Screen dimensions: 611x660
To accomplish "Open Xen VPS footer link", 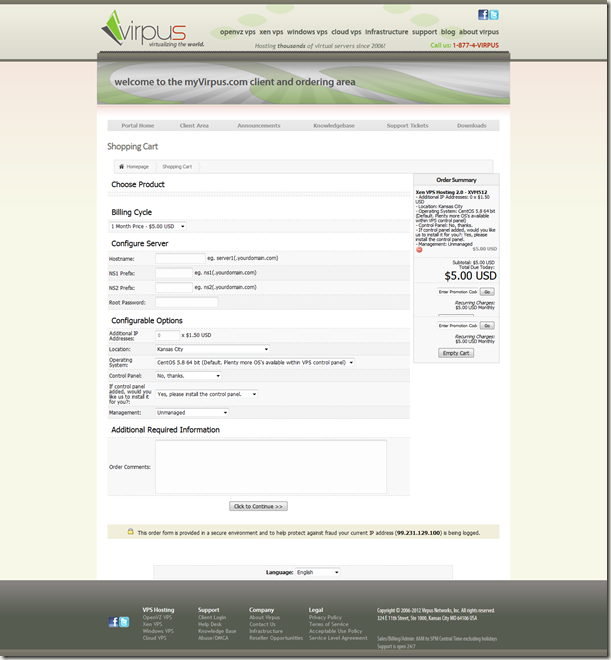I will click(x=152, y=624).
